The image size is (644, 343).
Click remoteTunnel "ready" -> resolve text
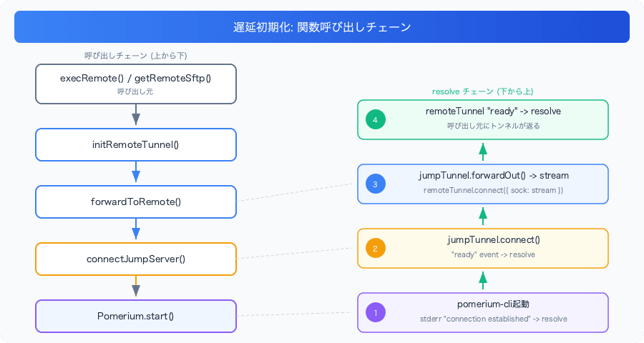coord(493,111)
